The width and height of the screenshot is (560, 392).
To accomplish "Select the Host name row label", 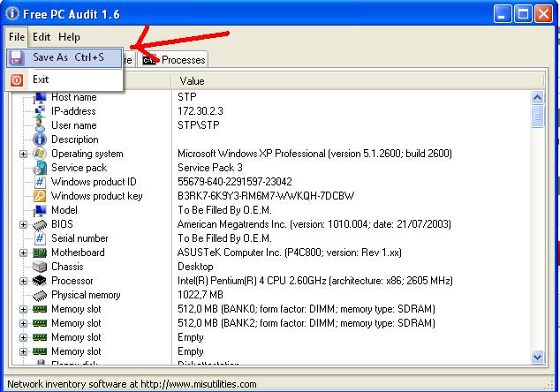I will [x=74, y=97].
